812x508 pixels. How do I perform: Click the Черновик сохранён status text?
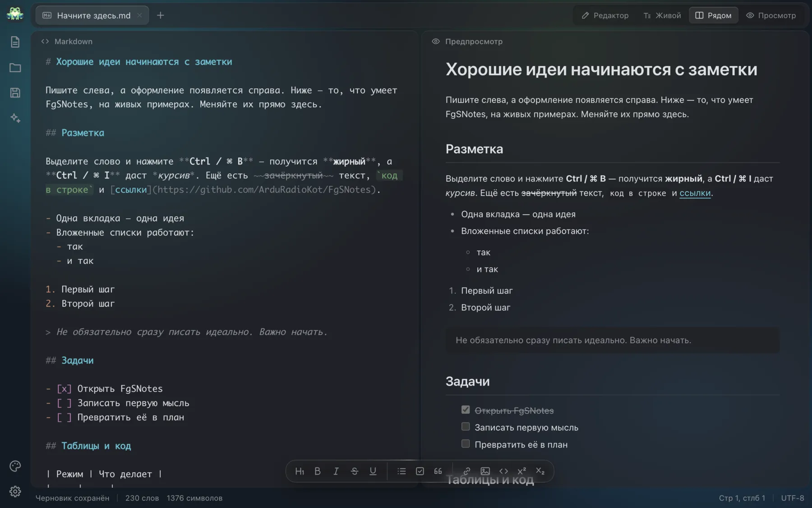(x=72, y=498)
